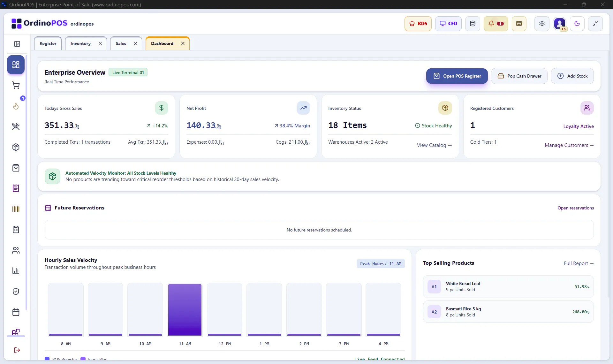Open the bar chart reports sidebar icon
Viewport: 613px width, 364px height.
pos(16,271)
